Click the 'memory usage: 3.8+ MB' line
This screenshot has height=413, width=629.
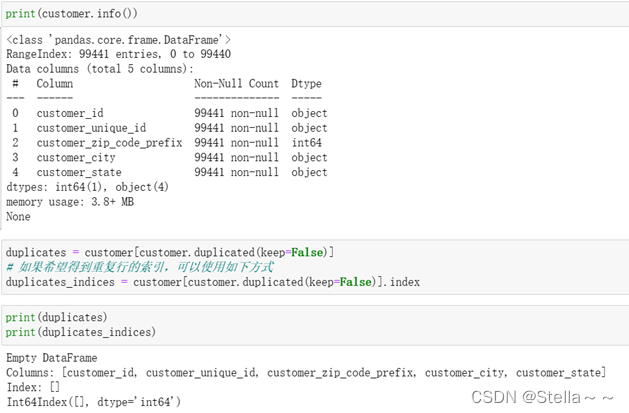(x=70, y=202)
